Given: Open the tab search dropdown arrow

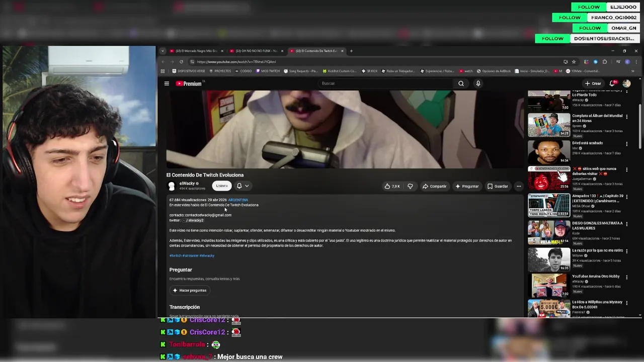Looking at the screenshot, I should pyautogui.click(x=163, y=51).
